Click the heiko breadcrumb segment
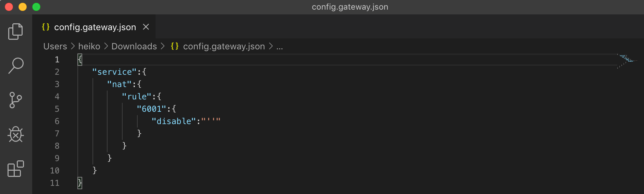Viewport: 644px width, 194px height. coord(89,46)
